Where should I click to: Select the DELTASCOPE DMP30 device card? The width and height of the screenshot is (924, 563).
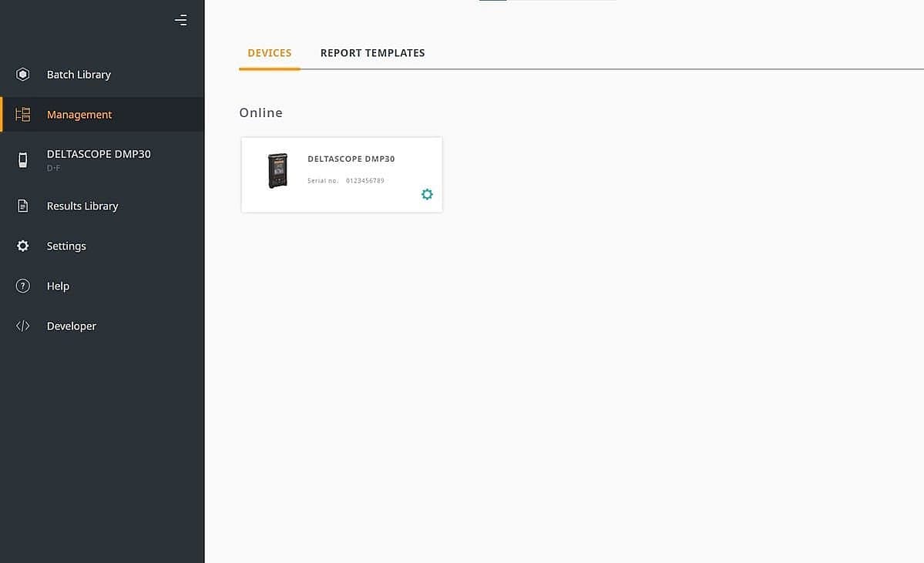point(341,174)
